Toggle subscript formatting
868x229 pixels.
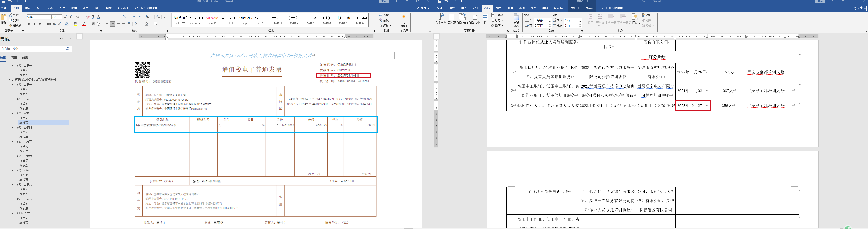click(55, 24)
